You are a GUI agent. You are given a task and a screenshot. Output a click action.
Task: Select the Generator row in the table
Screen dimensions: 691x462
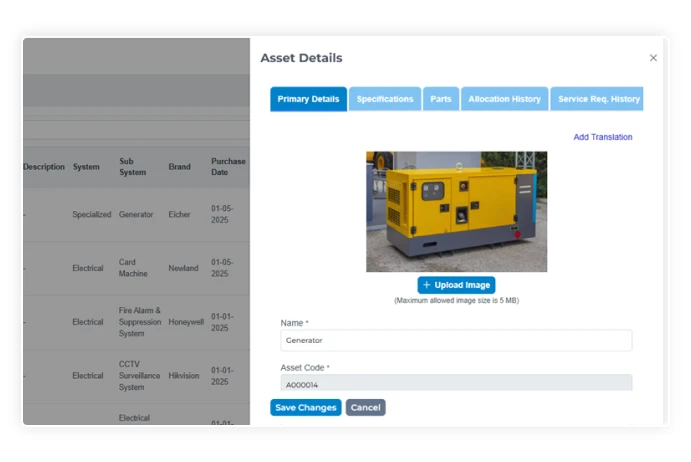[136, 214]
